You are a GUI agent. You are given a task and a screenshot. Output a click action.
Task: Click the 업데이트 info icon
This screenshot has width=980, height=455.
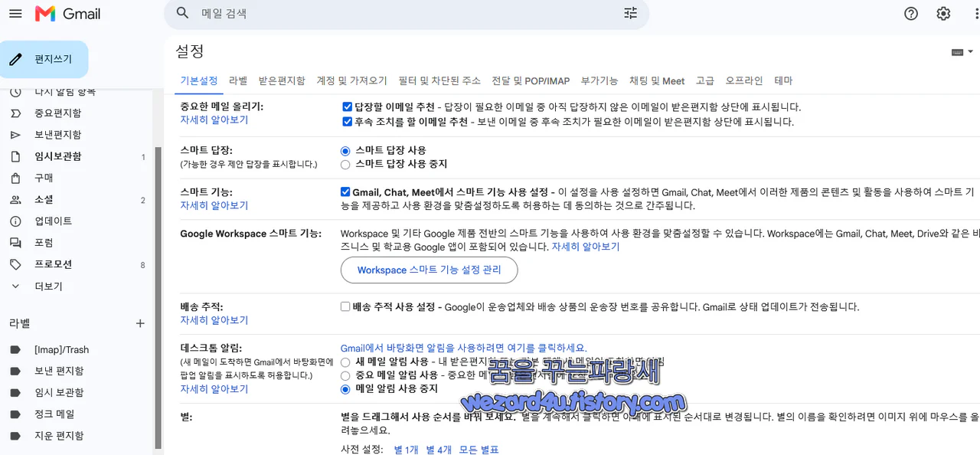15,221
